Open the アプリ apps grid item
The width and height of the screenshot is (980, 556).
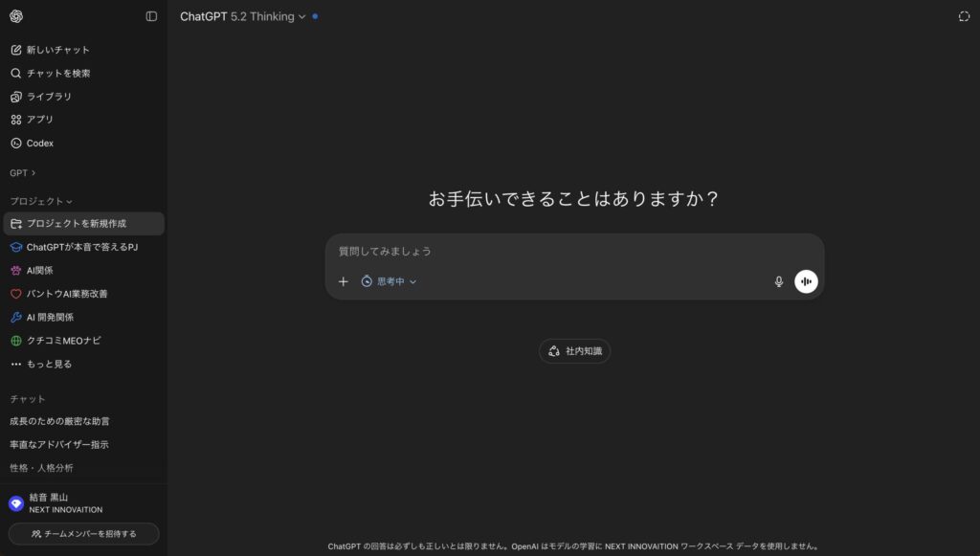click(x=39, y=120)
